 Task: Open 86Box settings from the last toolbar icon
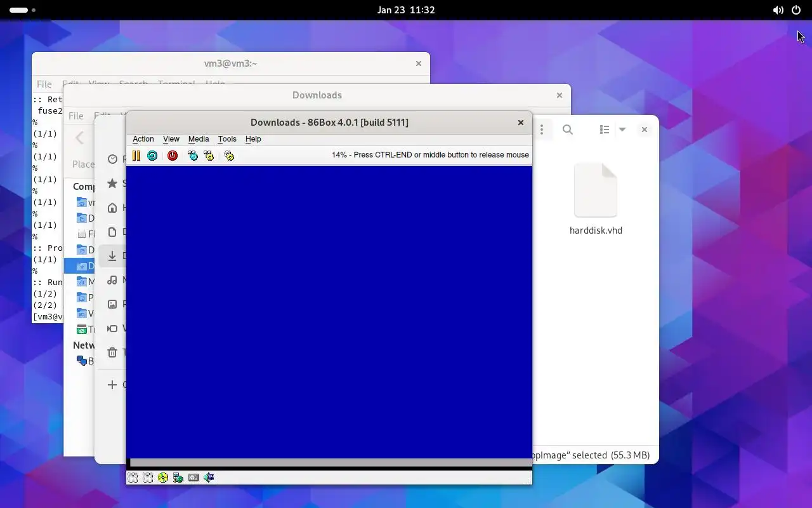[229, 156]
